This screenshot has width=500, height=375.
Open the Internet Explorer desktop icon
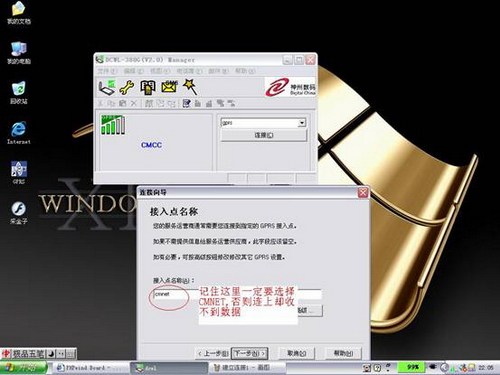click(x=19, y=133)
